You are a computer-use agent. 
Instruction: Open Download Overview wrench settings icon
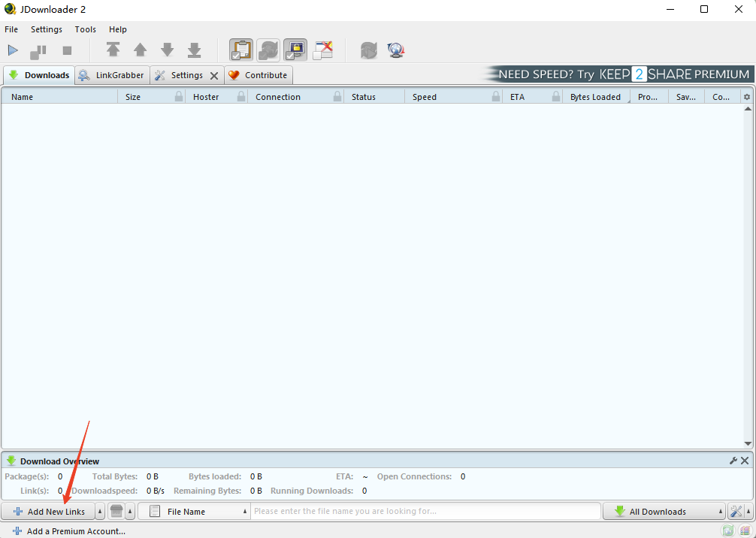pyautogui.click(x=733, y=461)
